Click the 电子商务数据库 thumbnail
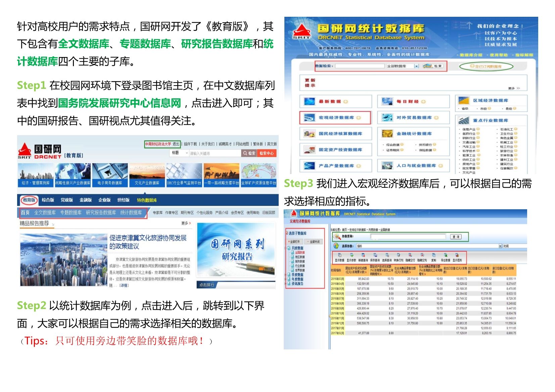The image size is (555, 392). click(x=110, y=175)
